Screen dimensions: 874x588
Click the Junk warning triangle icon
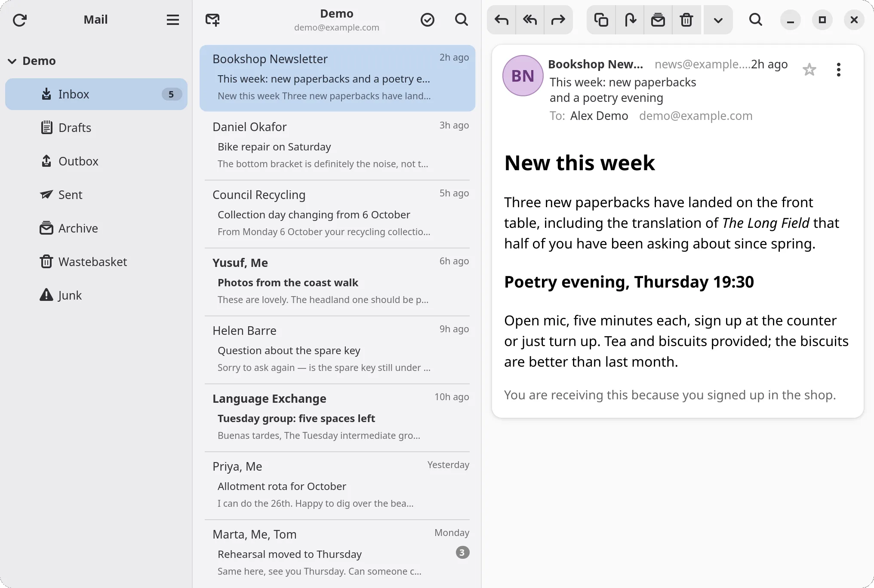tap(46, 295)
